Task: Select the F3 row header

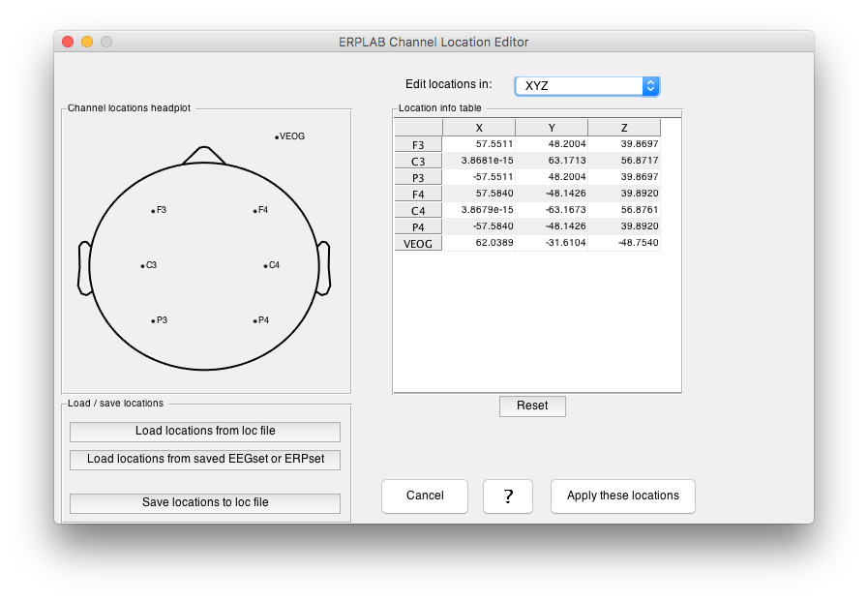Action: [x=418, y=144]
